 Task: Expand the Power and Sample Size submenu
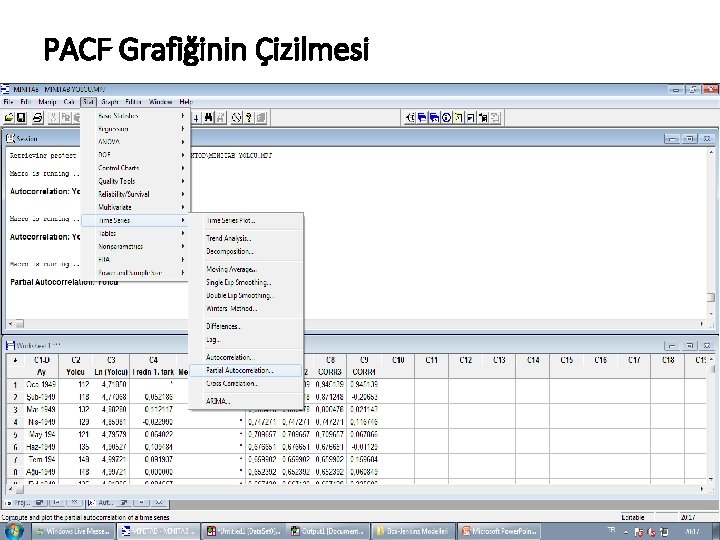pyautogui.click(x=135, y=273)
